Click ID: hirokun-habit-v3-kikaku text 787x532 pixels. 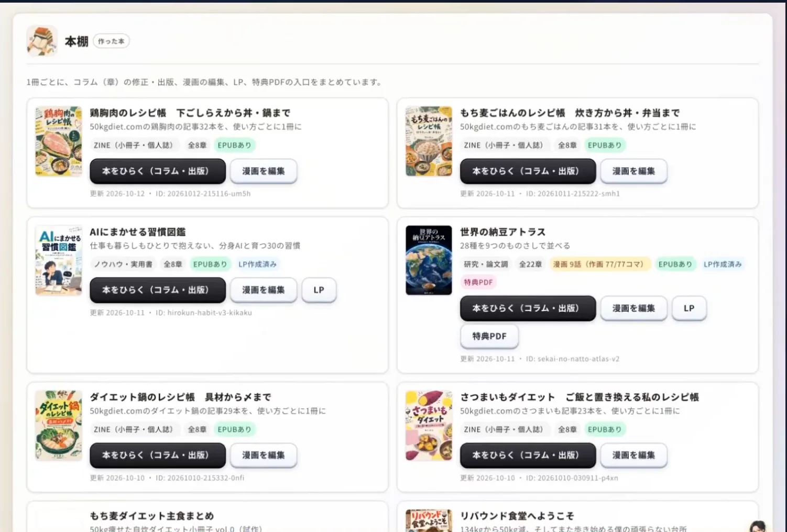(x=203, y=313)
